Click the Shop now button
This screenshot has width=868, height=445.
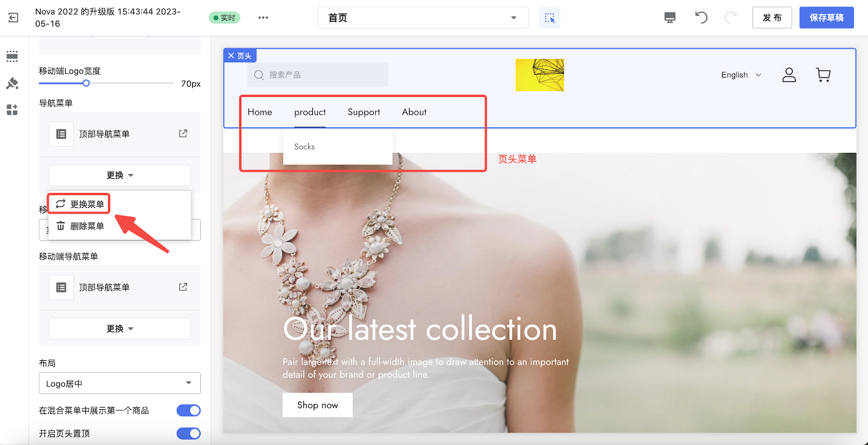point(317,405)
